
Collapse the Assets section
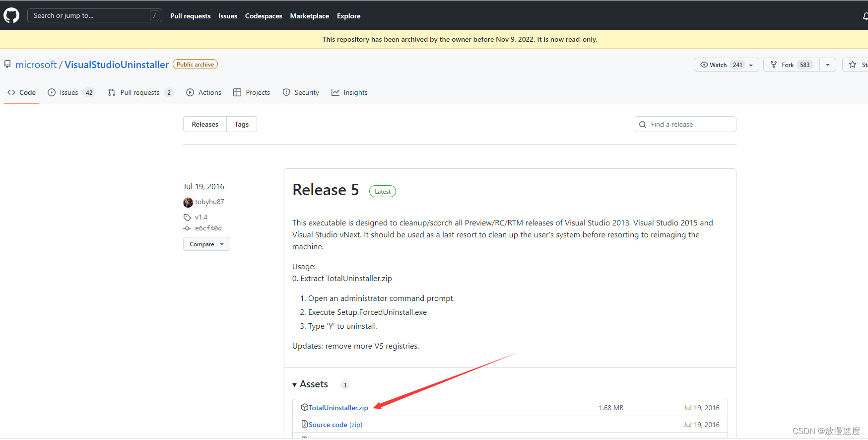pyautogui.click(x=310, y=384)
